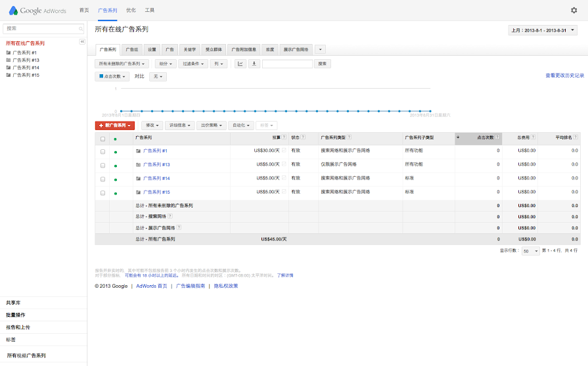The width and height of the screenshot is (588, 366).
Task: Click the help icon beside 预算 column
Action: (x=284, y=138)
